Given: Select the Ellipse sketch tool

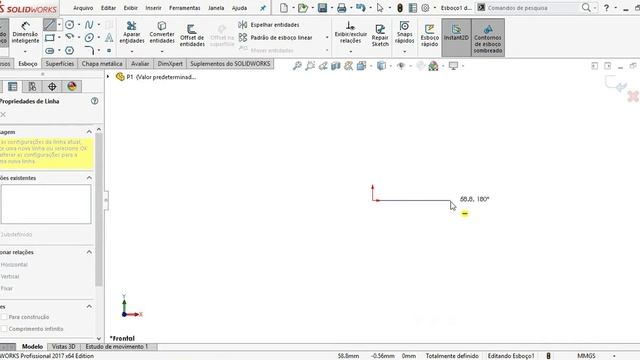Looking at the screenshot, I should 89,38.
